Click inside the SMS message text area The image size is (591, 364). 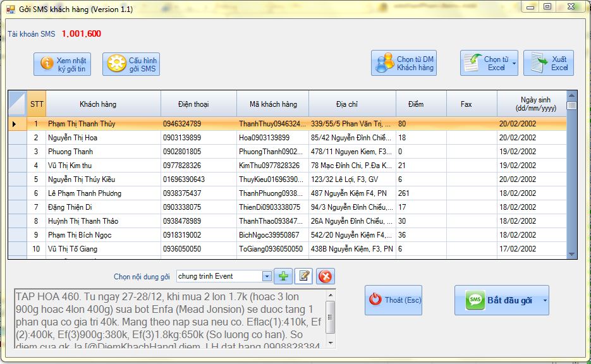(169, 318)
